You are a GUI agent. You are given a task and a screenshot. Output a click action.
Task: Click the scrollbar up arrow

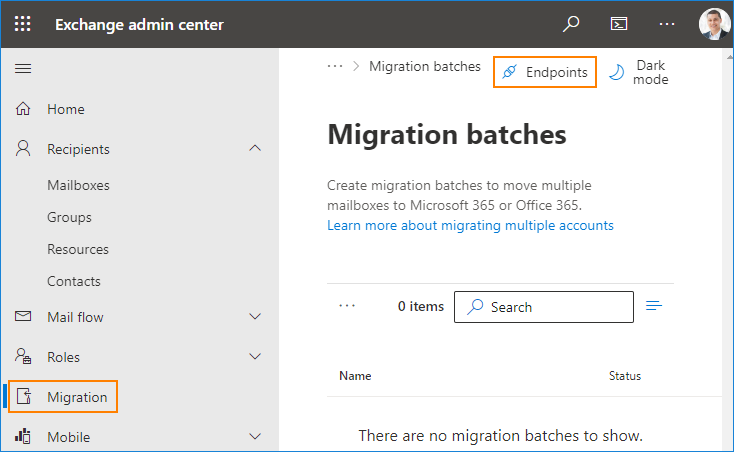click(x=730, y=57)
